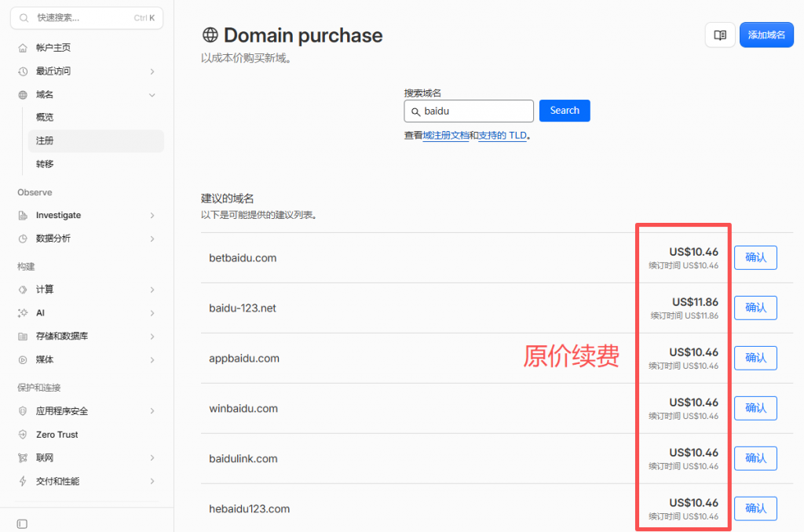The width and height of the screenshot is (804, 532).
Task: Click the 数据分析 chart icon
Action: 23,239
